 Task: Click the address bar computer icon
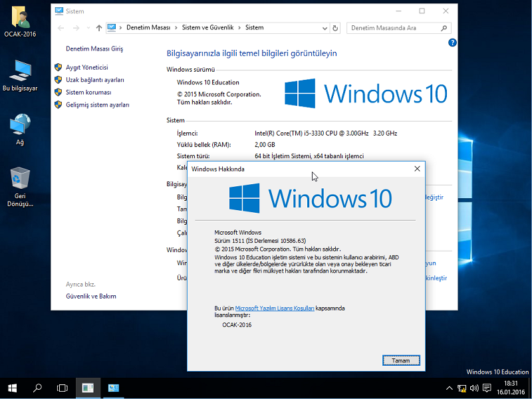point(112,27)
